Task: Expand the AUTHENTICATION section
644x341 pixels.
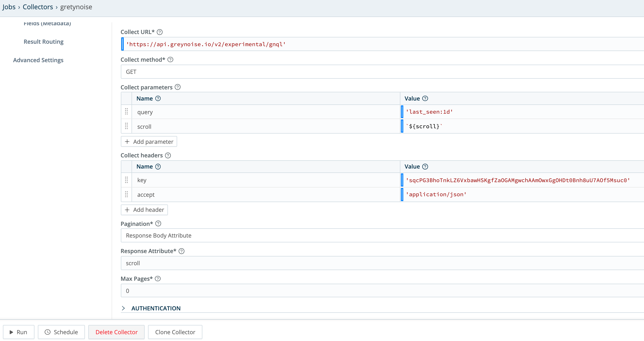Action: click(156, 308)
